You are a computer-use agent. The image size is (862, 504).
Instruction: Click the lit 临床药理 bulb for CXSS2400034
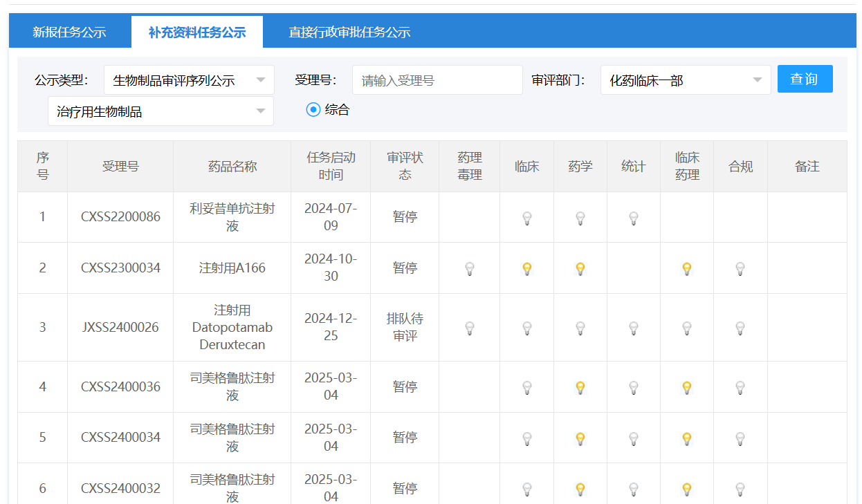click(687, 438)
